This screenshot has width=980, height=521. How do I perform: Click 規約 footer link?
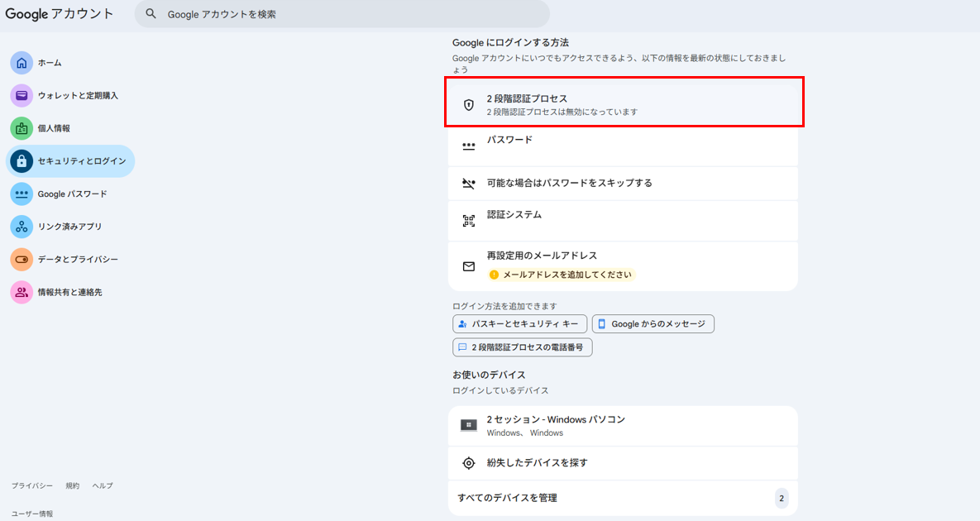pos(73,486)
